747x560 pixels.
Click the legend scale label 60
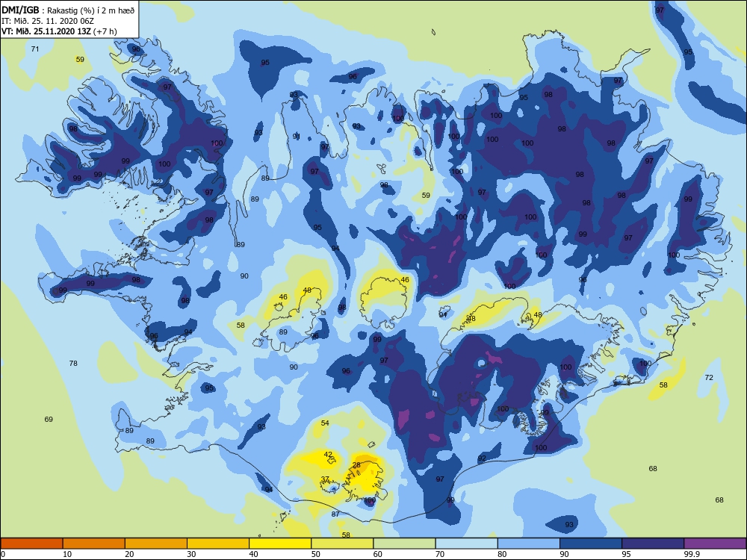(x=378, y=554)
